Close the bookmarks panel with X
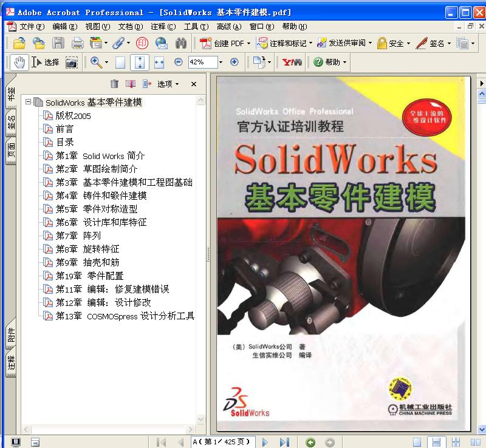Image resolution: width=486 pixels, height=448 pixels. pos(194,84)
